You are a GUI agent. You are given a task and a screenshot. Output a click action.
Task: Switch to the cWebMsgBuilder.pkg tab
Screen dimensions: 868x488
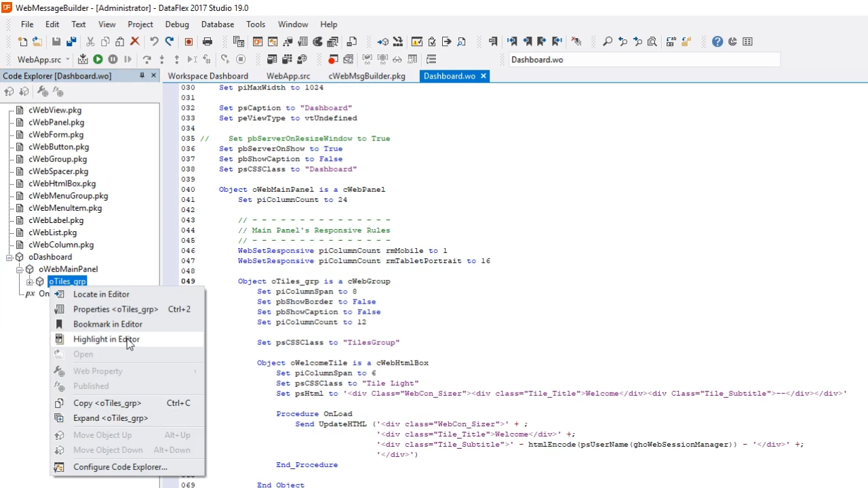[366, 76]
